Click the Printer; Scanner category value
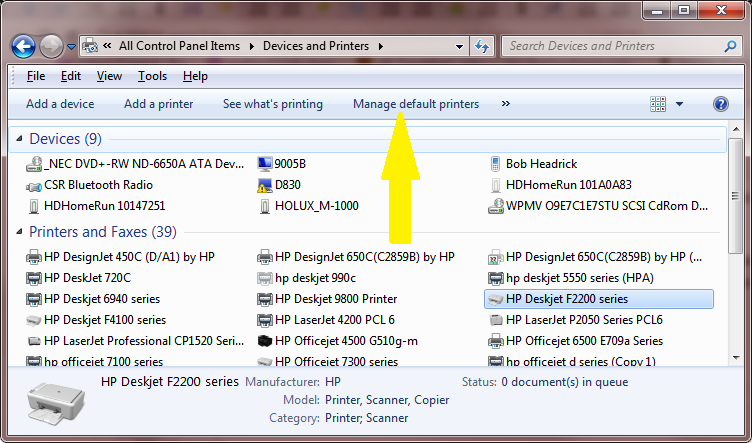This screenshot has width=752, height=443. (x=366, y=418)
